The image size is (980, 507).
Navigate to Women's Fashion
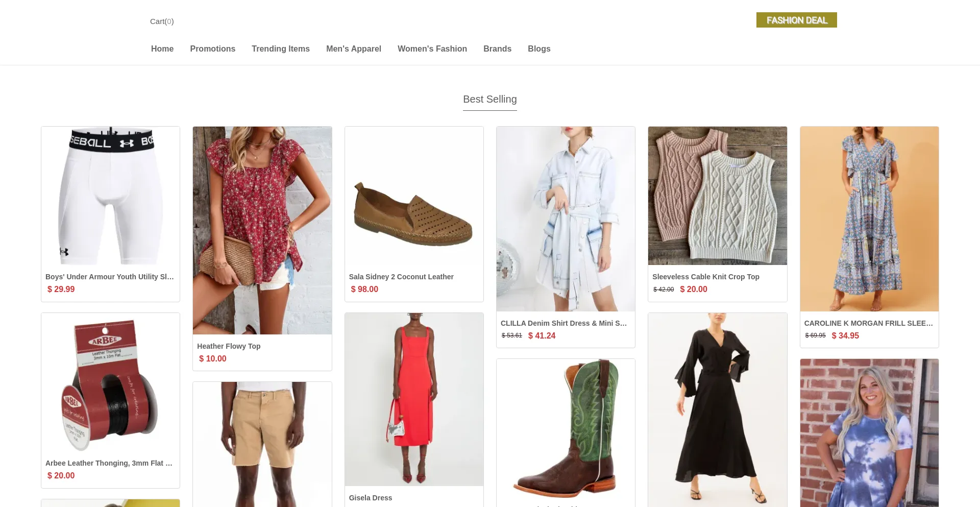pyautogui.click(x=432, y=49)
